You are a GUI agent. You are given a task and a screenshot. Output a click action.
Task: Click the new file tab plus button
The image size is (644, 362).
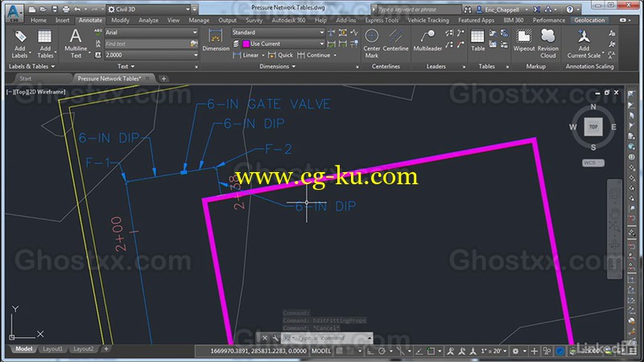pos(163,78)
